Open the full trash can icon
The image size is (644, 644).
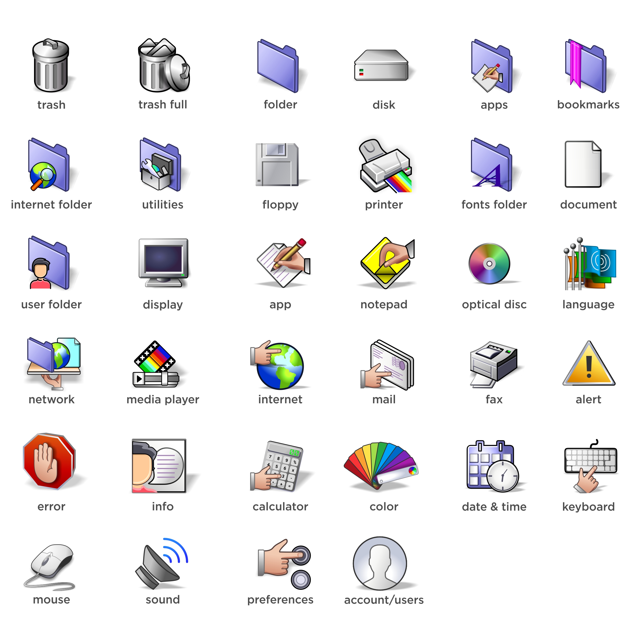click(x=163, y=66)
